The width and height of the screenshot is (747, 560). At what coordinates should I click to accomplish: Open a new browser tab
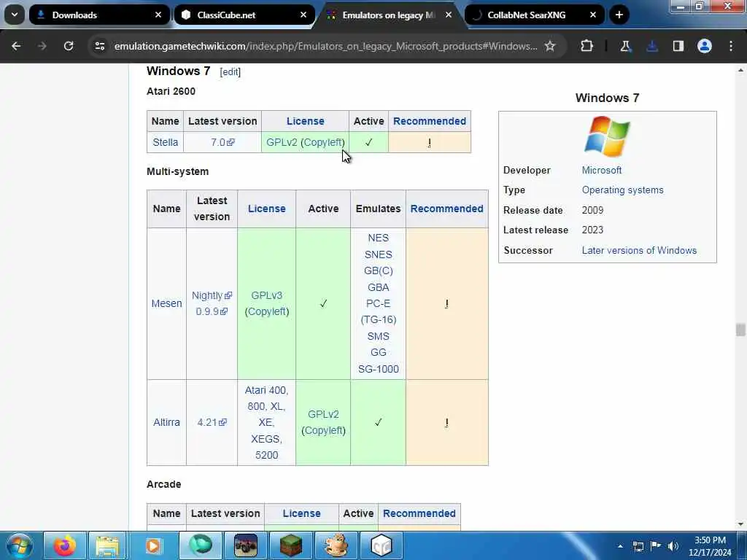click(x=619, y=15)
